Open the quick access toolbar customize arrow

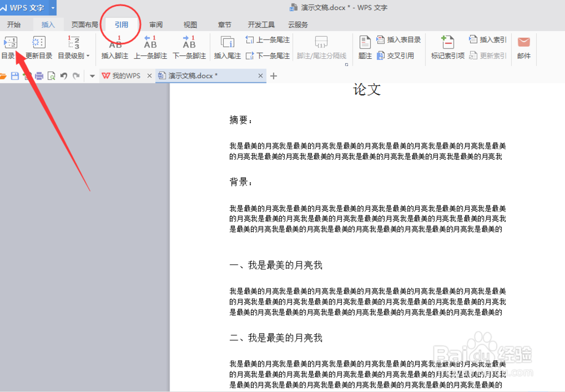[x=92, y=75]
